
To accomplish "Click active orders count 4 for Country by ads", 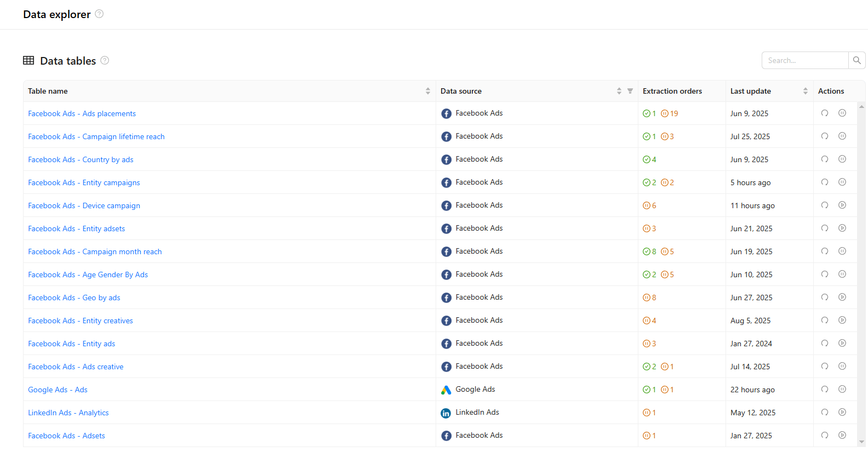I will click(x=649, y=159).
